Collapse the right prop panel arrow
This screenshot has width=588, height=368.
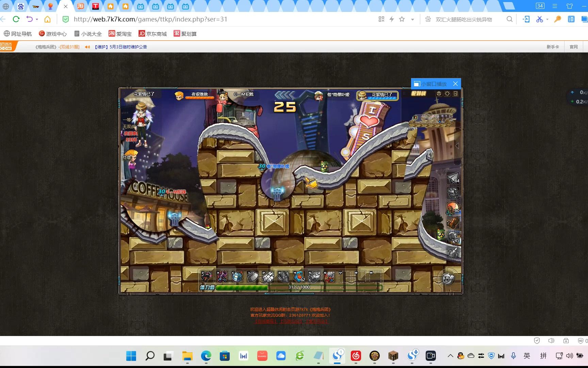click(457, 146)
